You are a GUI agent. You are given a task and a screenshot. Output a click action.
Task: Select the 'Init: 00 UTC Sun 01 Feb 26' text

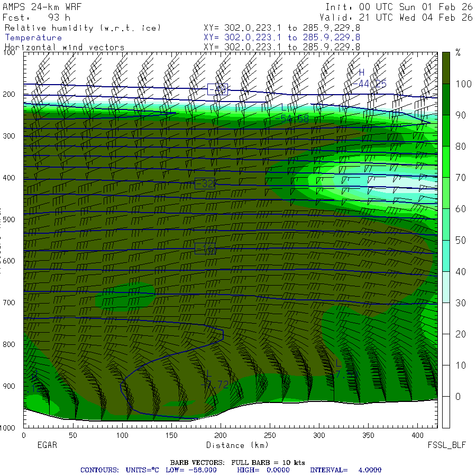click(399, 7)
